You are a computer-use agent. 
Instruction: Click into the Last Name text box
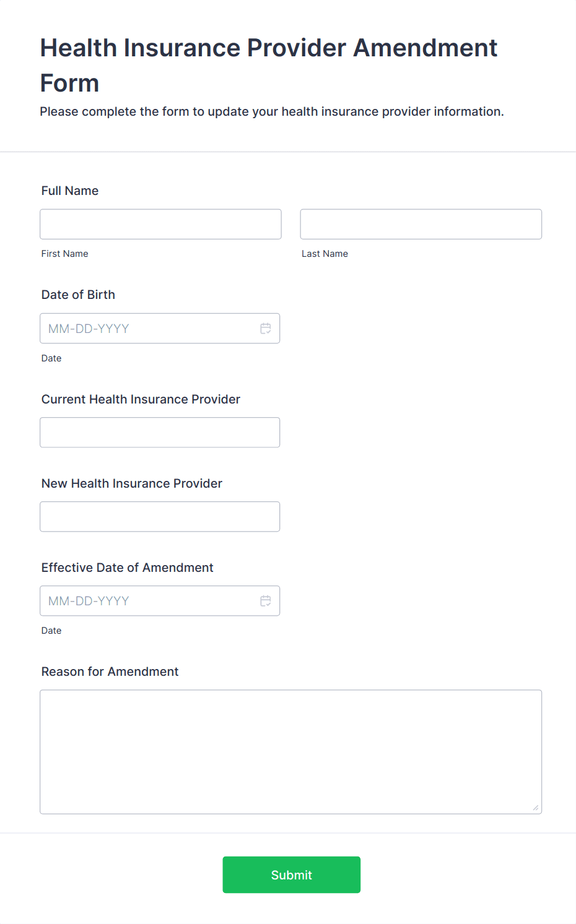pyautogui.click(x=421, y=224)
